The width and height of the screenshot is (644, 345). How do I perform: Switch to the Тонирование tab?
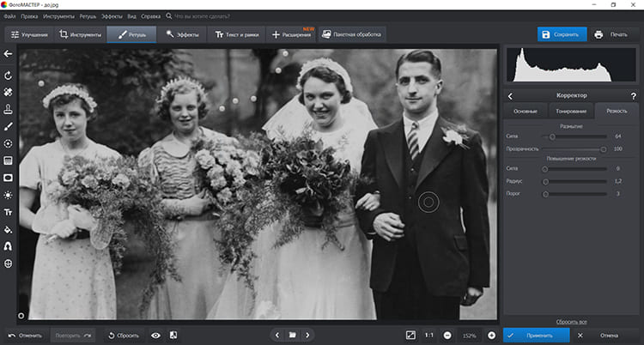(x=571, y=111)
